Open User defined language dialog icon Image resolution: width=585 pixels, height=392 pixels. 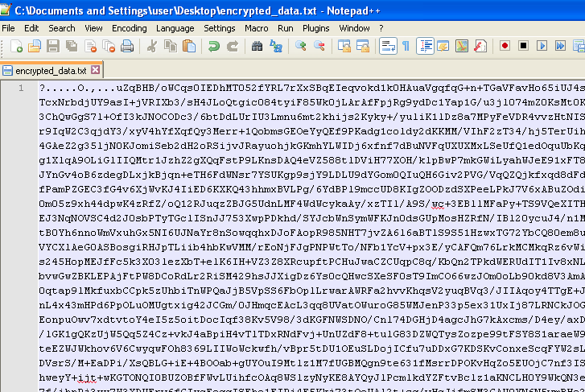tap(443, 47)
